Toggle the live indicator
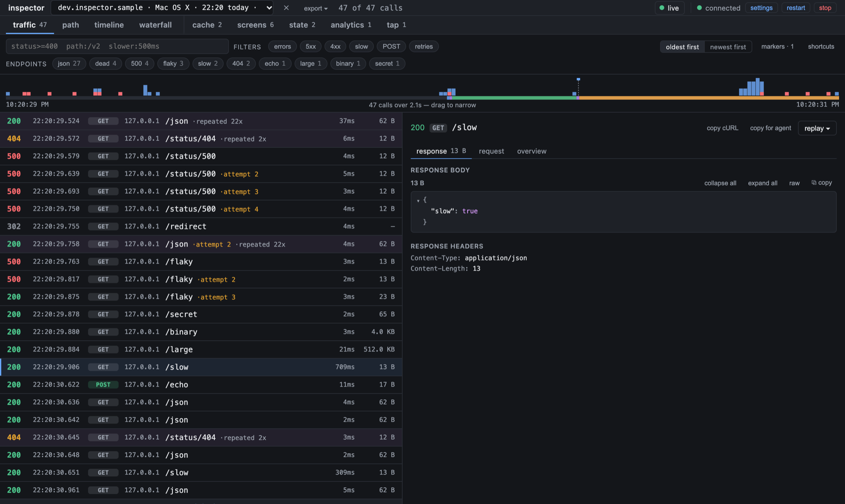The image size is (845, 504). (x=669, y=8)
